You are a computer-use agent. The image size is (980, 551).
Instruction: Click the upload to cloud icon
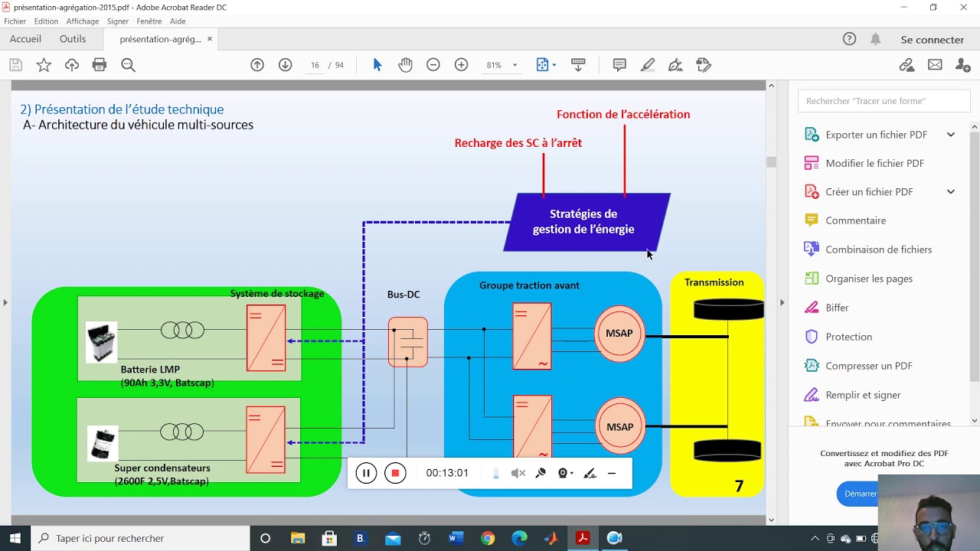click(72, 65)
